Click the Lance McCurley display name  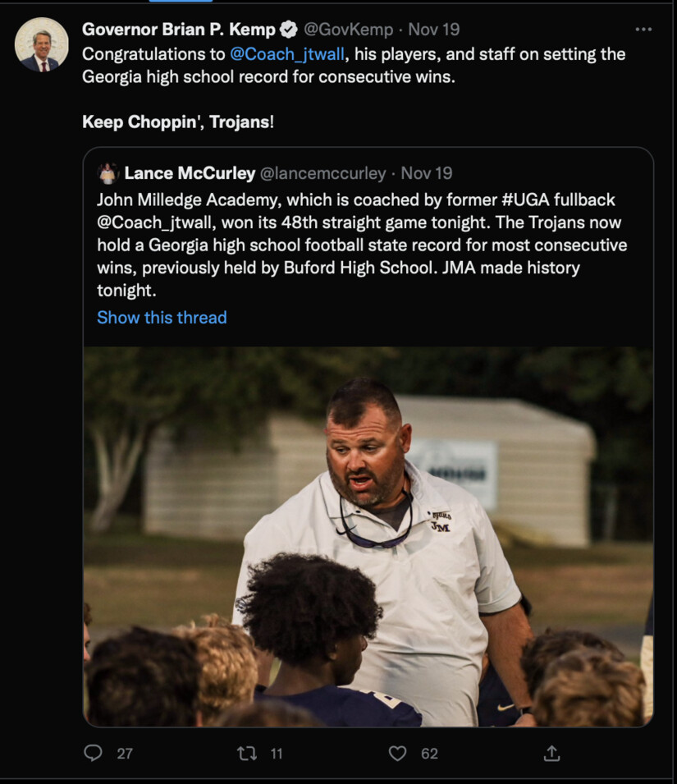pos(189,173)
